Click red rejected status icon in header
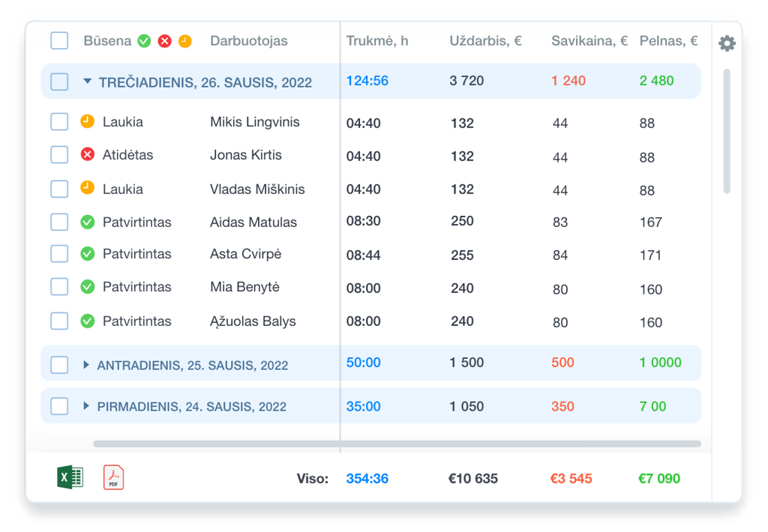Image resolution: width=768 pixels, height=532 pixels. (165, 41)
